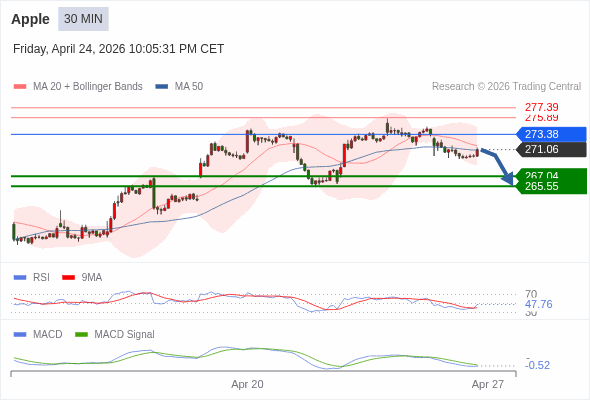The image size is (590, 400).
Task: Click the MA 50 blue legend swatch
Action: pos(162,87)
